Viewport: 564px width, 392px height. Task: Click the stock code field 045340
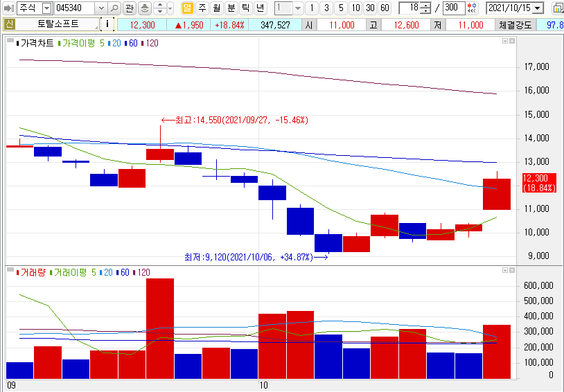[74, 8]
